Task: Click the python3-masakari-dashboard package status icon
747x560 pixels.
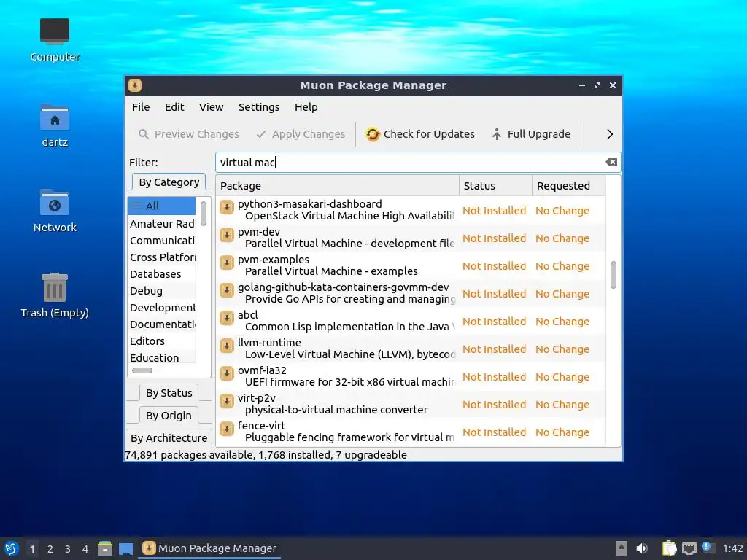Action: [227, 207]
